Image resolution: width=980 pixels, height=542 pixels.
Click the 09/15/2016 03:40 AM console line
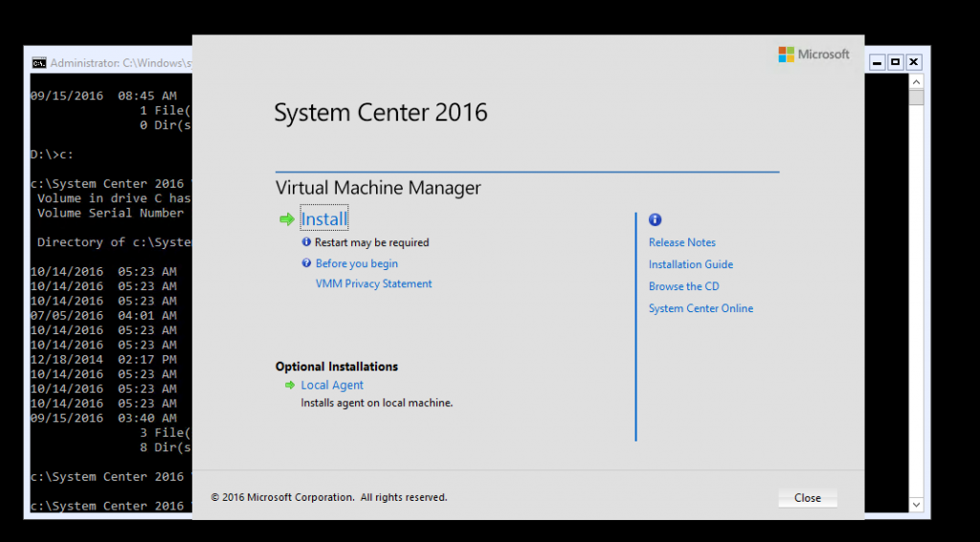pos(103,418)
